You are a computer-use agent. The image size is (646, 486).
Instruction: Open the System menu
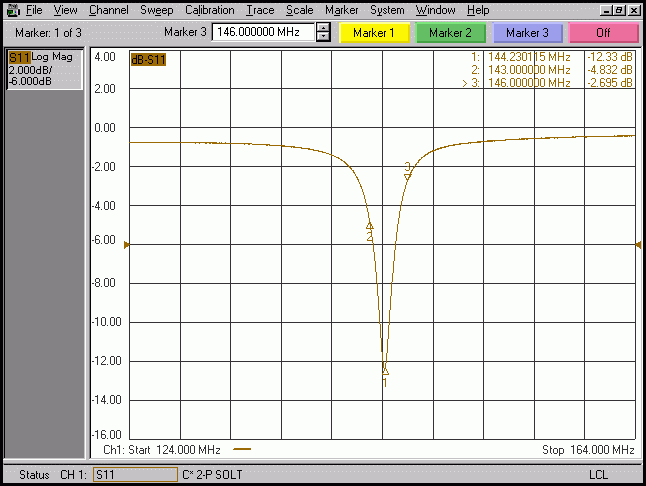click(x=387, y=10)
